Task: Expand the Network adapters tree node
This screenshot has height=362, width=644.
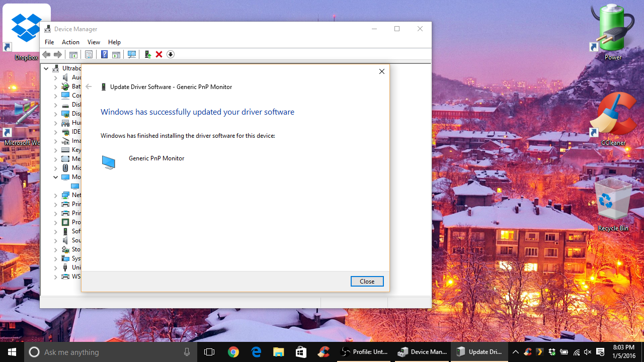Action: [x=56, y=195]
